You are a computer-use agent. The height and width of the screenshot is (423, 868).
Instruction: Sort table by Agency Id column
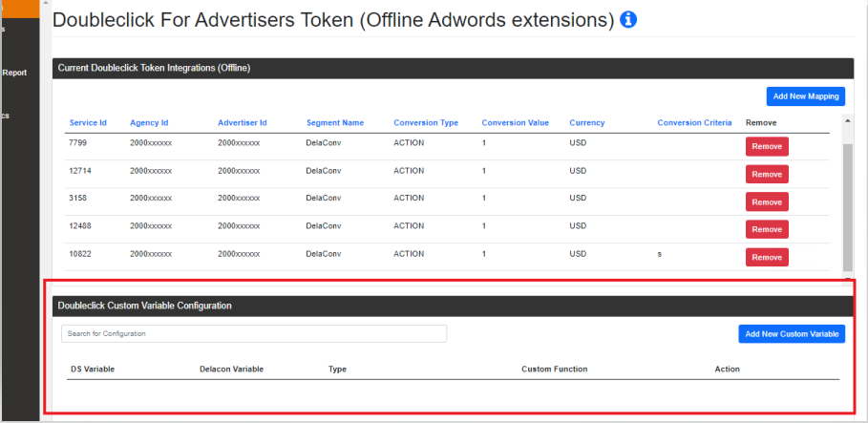[149, 123]
